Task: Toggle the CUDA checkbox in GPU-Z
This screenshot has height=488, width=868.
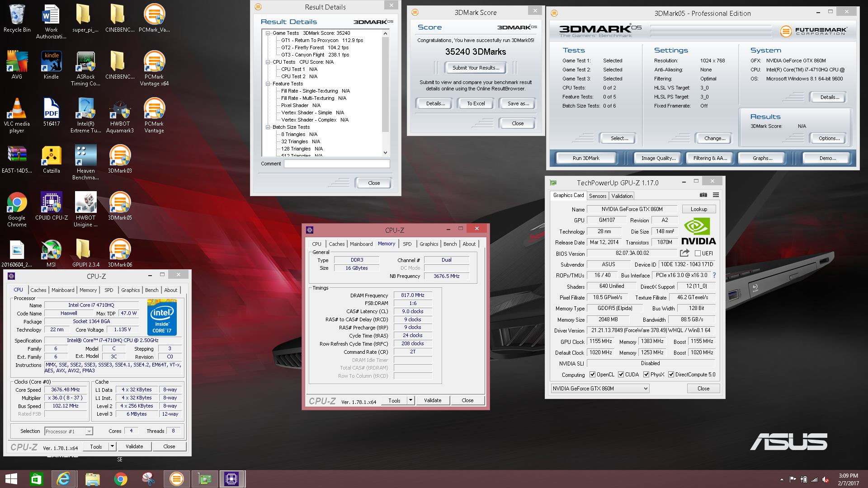Action: click(x=621, y=375)
